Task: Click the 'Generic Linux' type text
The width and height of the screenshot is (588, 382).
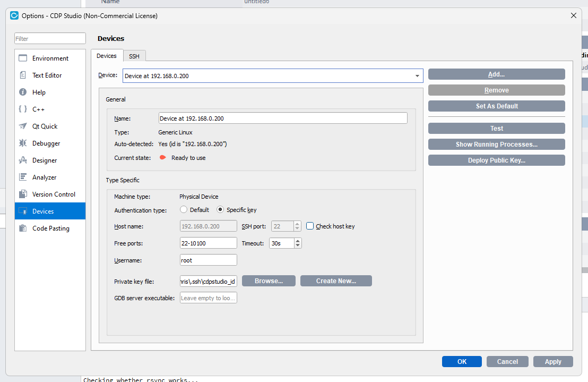Action: (x=175, y=132)
